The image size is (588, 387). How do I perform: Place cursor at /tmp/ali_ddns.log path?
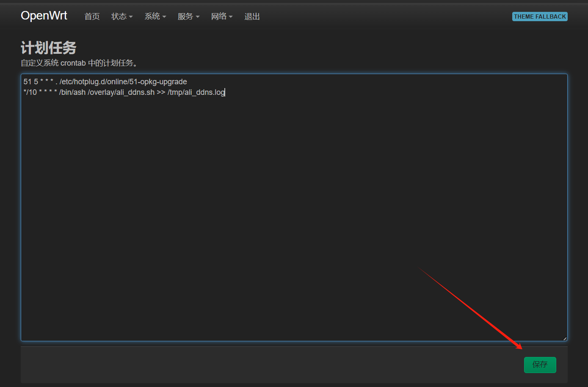coord(196,92)
